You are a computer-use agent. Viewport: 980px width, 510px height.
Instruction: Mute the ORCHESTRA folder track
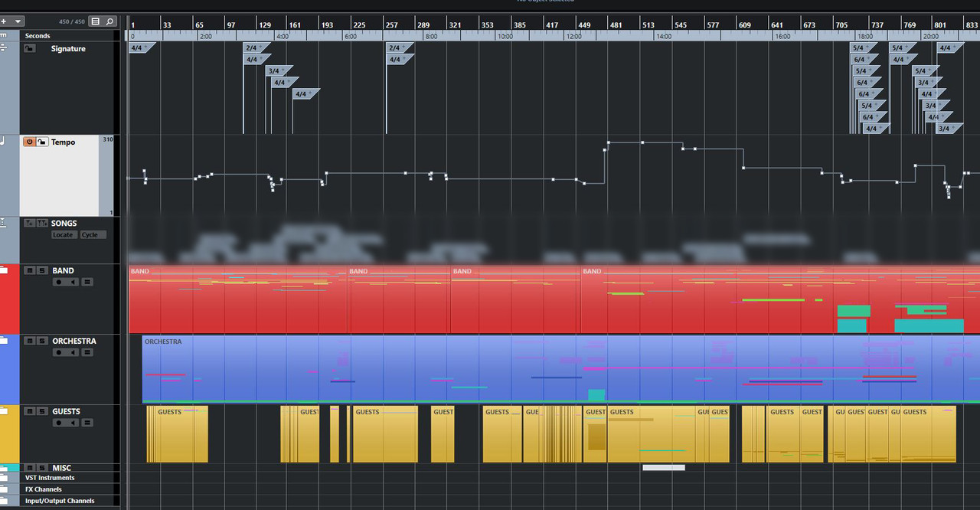point(30,341)
